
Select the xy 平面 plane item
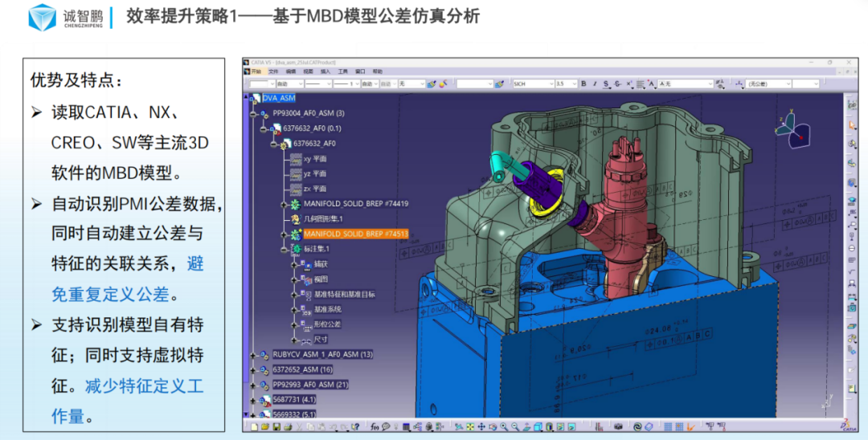tap(314, 159)
